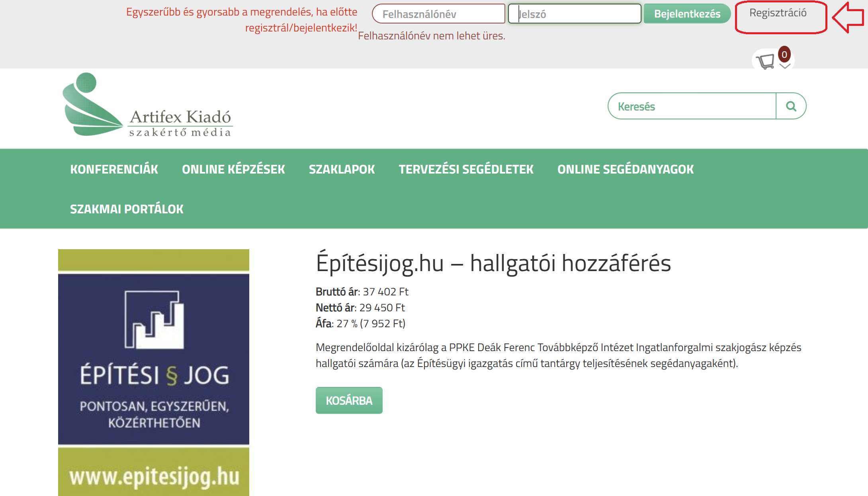Open Tervezési segédletek menu

click(x=466, y=169)
